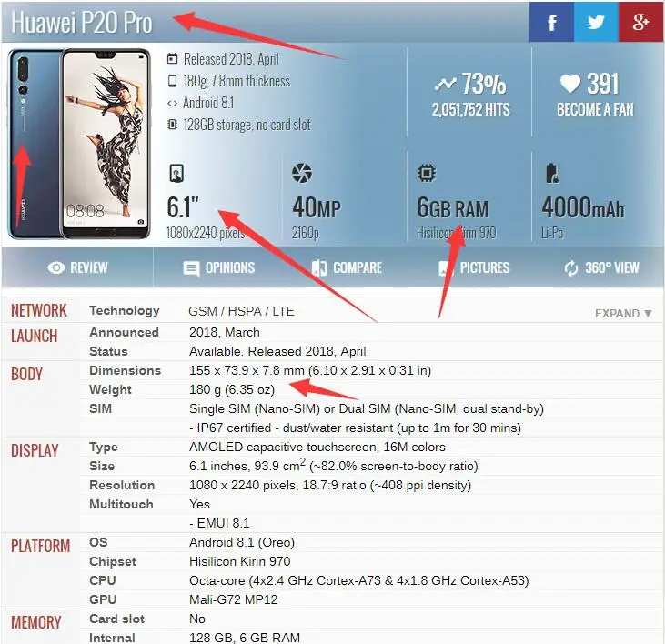Select text '128 GB, 6 GB RAM'

click(x=245, y=638)
